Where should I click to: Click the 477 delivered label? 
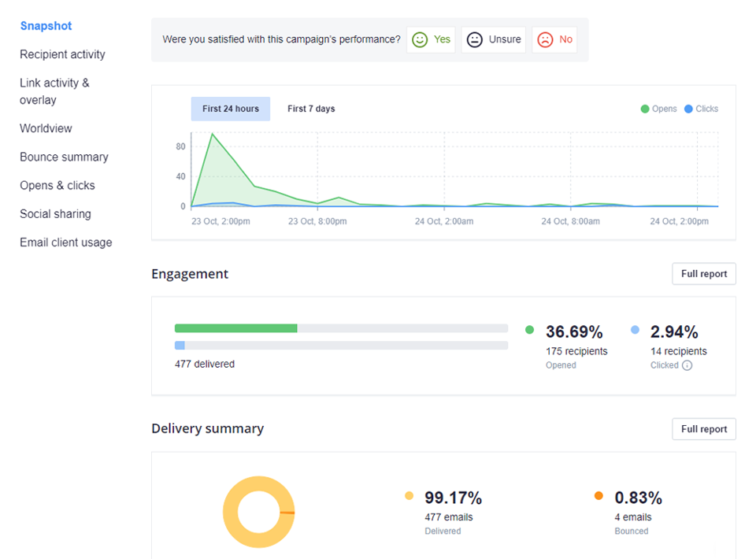coord(205,365)
